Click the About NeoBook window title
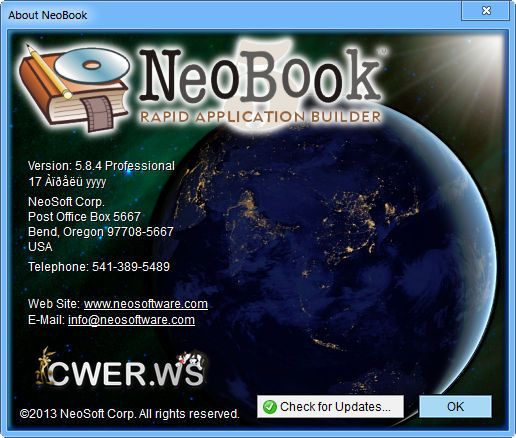Screen dimensions: 516x438 point(48,15)
